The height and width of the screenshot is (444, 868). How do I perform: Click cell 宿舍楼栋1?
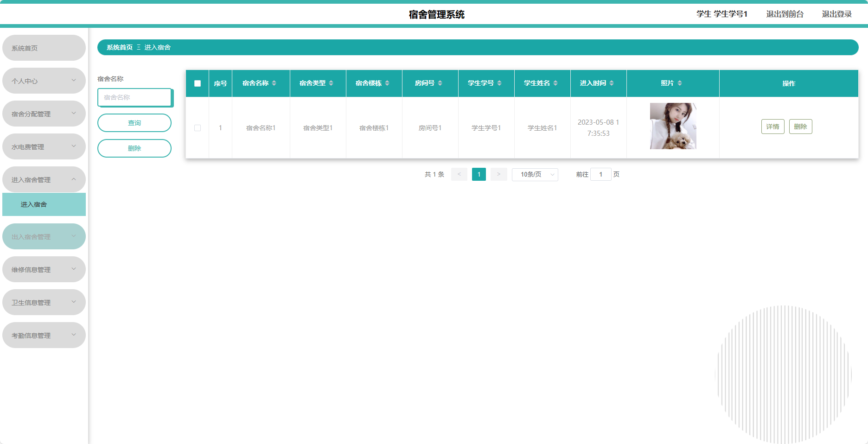374,128
